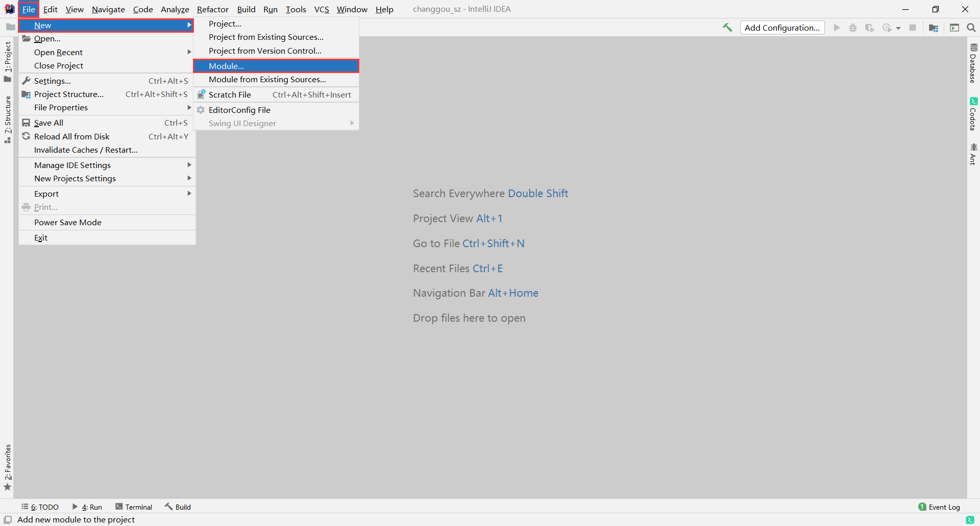Select Module... from the New submenu

[x=276, y=66]
